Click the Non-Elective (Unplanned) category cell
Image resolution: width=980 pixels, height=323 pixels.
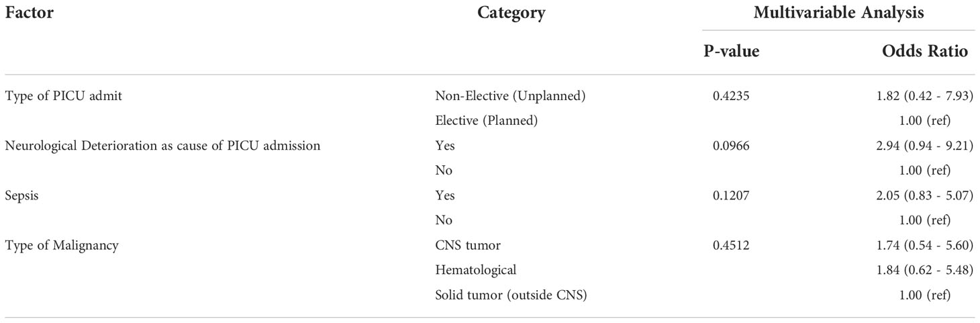point(511,96)
